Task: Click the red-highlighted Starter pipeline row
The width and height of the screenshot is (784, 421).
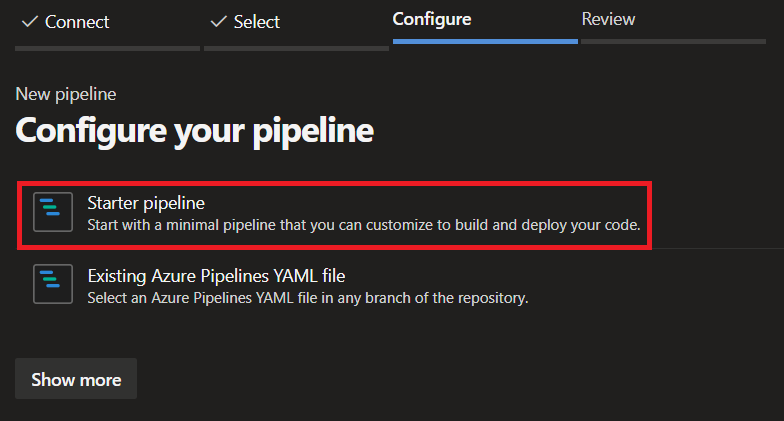Action: tap(334, 216)
